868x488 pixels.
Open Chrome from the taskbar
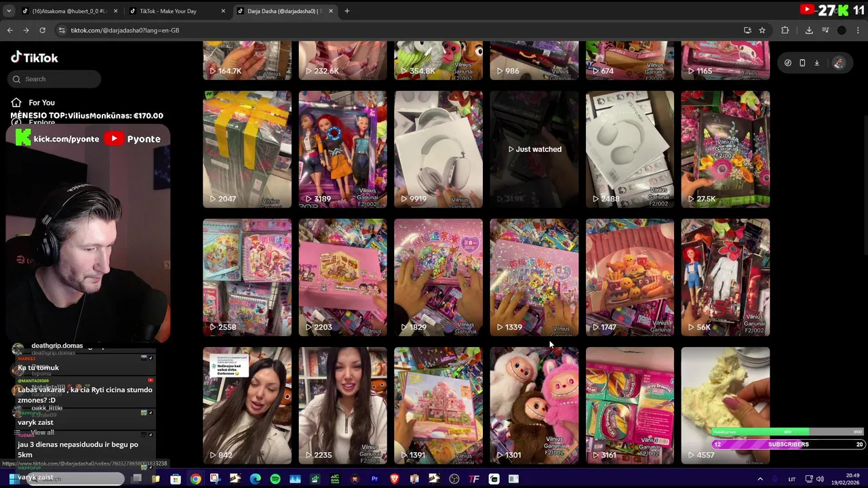coord(195,479)
